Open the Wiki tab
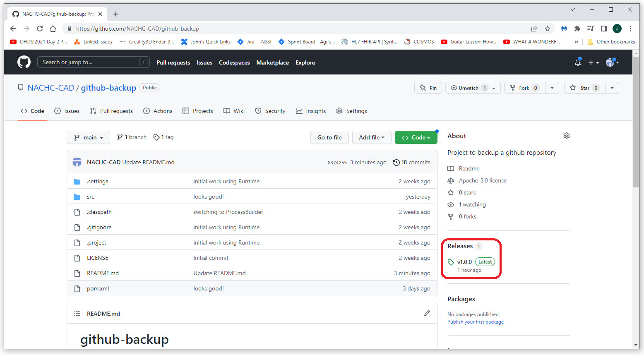Image resolution: width=644 pixels, height=355 pixels. 234,111
